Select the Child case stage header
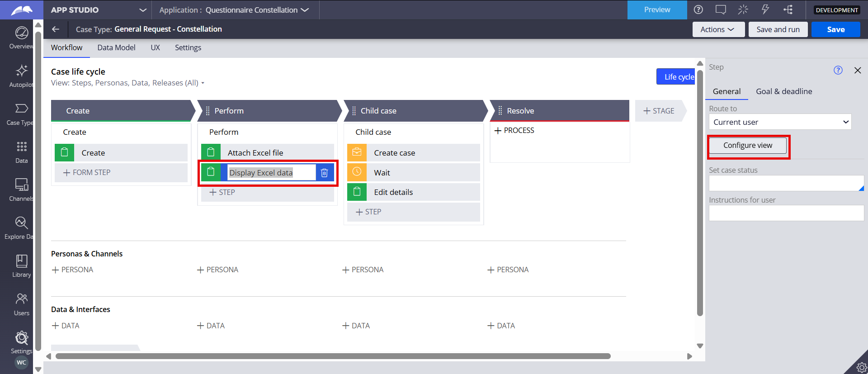This screenshot has width=868, height=374. click(415, 111)
